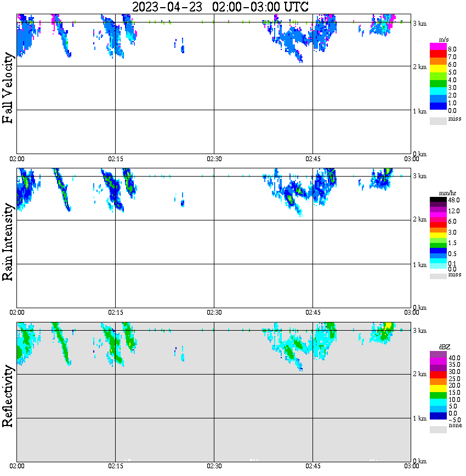Click the 02:00 time label under the Reflectivity chart
The height and width of the screenshot is (476, 466).
click(x=16, y=466)
